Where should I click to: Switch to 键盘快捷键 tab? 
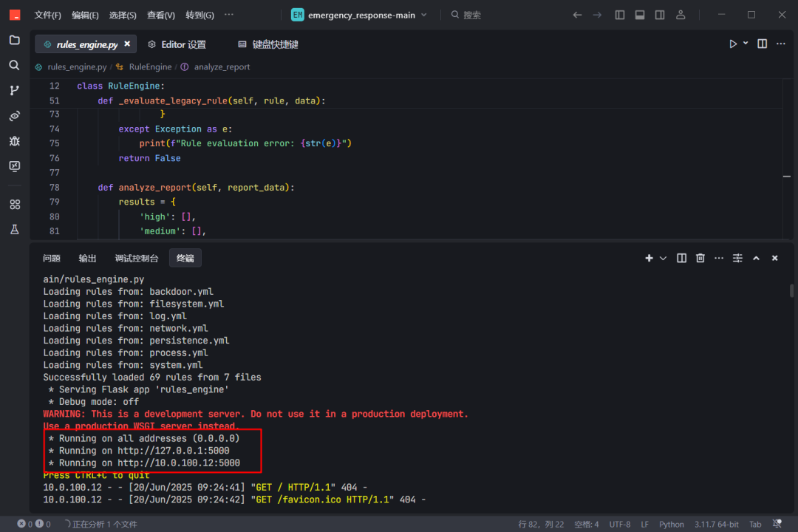coord(268,45)
